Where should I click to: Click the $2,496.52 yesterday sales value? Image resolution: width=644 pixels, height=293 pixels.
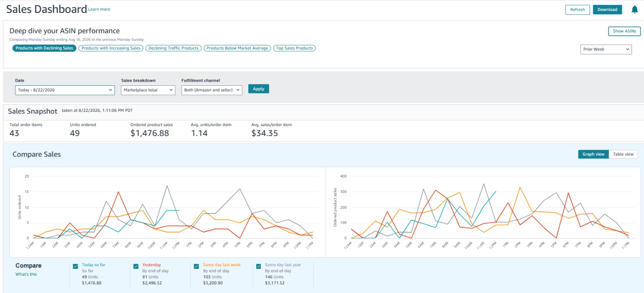pyautogui.click(x=152, y=283)
